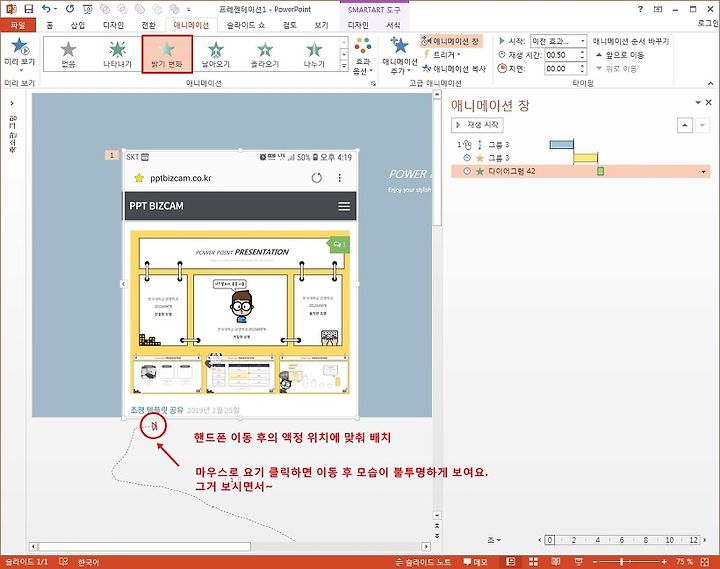Viewport: 720px width, 569px height.
Task: Open 다이어그램 42 animation item dropdown arrow
Action: tap(703, 171)
